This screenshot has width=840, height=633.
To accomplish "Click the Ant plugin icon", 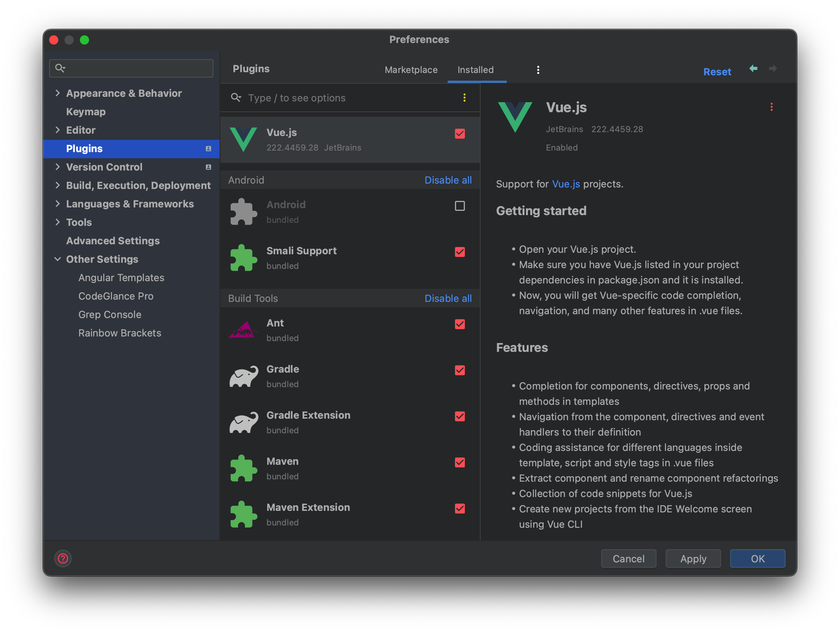I will click(x=243, y=330).
